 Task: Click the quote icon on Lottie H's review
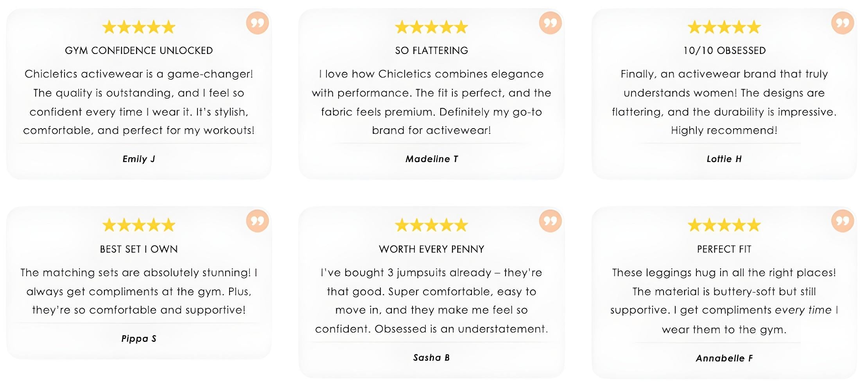tap(843, 23)
